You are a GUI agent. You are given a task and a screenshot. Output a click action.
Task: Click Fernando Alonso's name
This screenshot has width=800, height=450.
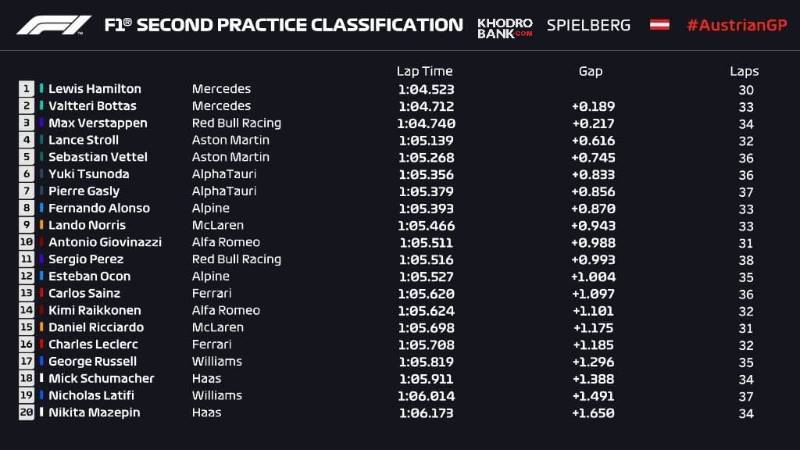[99, 208]
